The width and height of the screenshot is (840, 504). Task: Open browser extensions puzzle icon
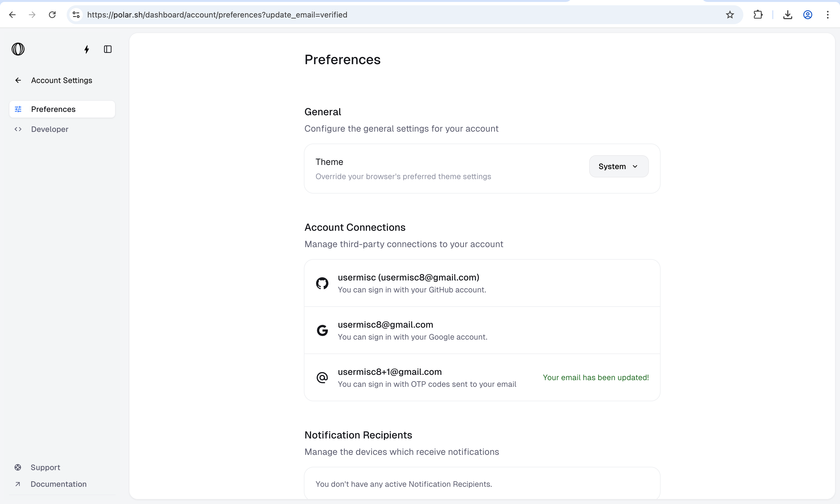click(758, 15)
